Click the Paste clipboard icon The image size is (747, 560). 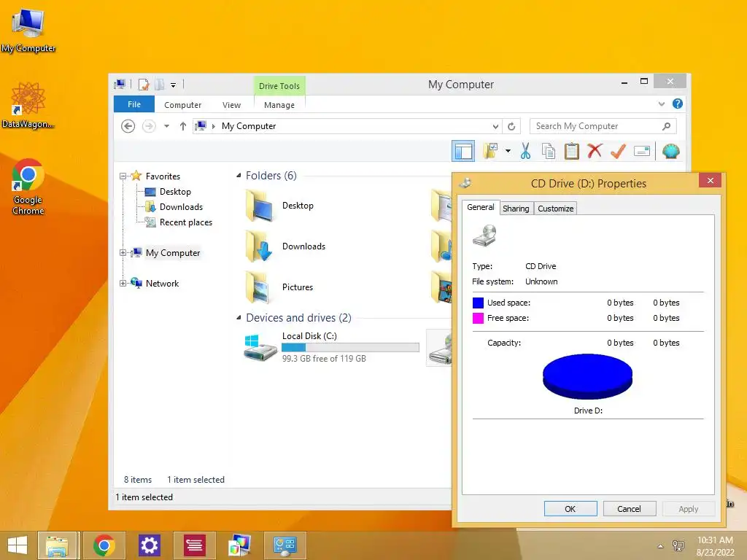[x=572, y=151]
